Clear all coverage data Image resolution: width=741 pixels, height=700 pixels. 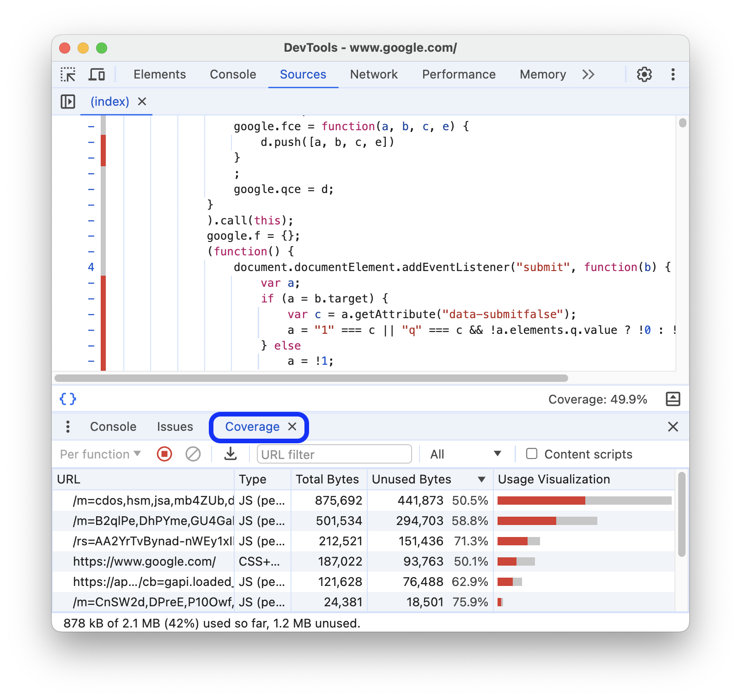tap(193, 454)
